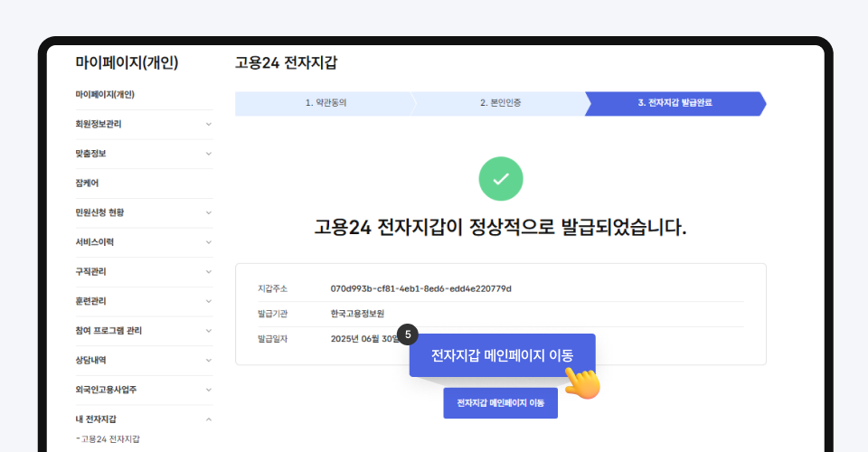Screen dimensions: 868x452
Task: Click the smaller 전자지갑 메인페이지 이동 button under callout
Action: [500, 403]
